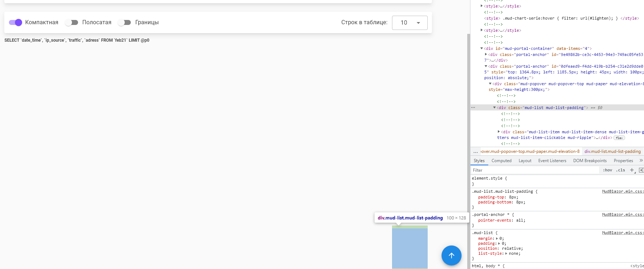This screenshot has height=269, width=644.
Task: Expand the margin shorthand property triangle
Action: tap(497, 239)
